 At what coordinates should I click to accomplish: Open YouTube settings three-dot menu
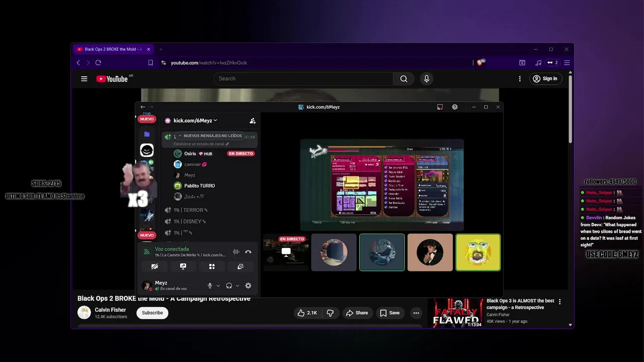[520, 78]
